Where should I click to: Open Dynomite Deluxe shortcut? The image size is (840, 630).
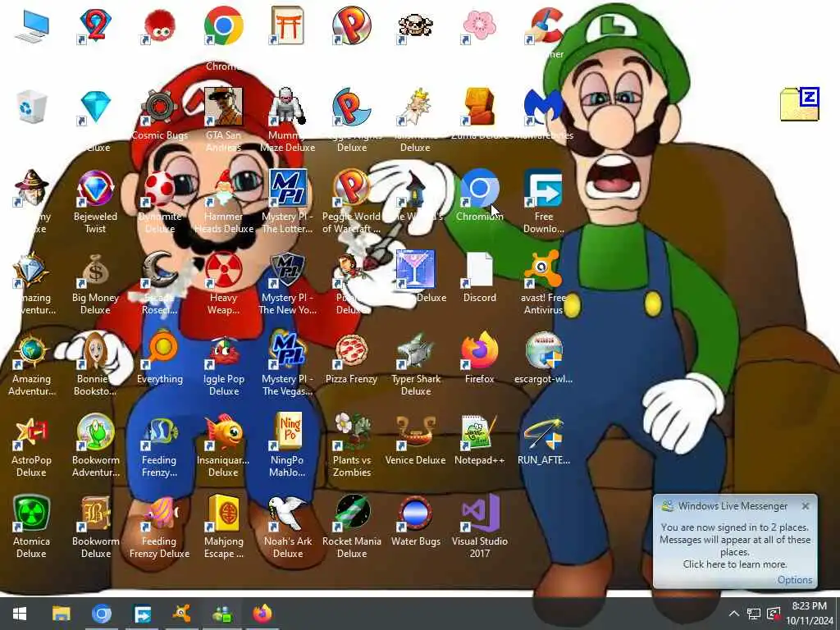[160, 188]
